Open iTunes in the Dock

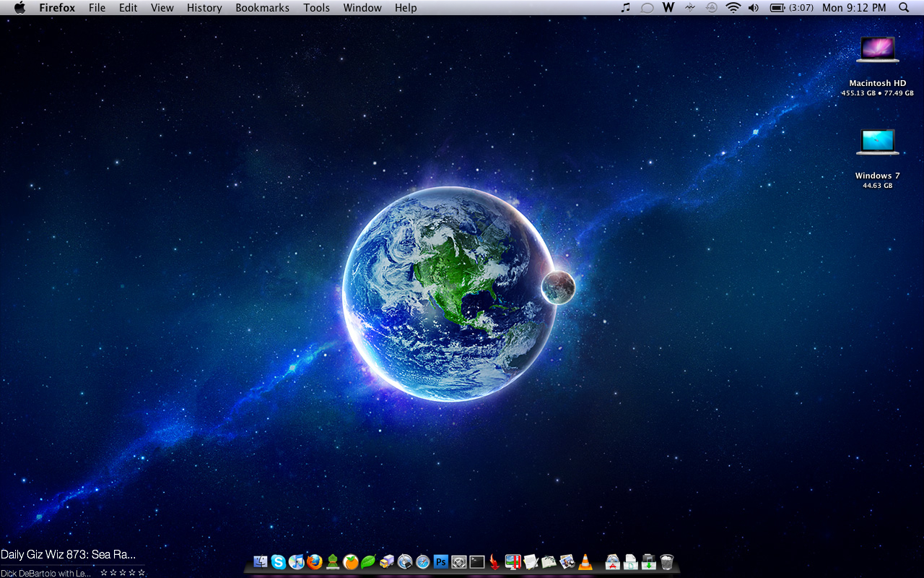tap(297, 561)
